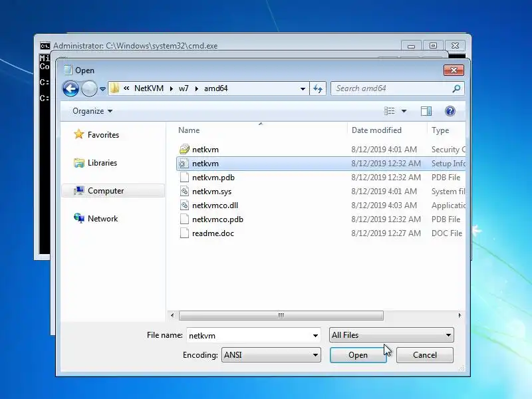This screenshot has width=532, height=399.
Task: Select netkvmco.pdb file
Action: (x=321, y=219)
